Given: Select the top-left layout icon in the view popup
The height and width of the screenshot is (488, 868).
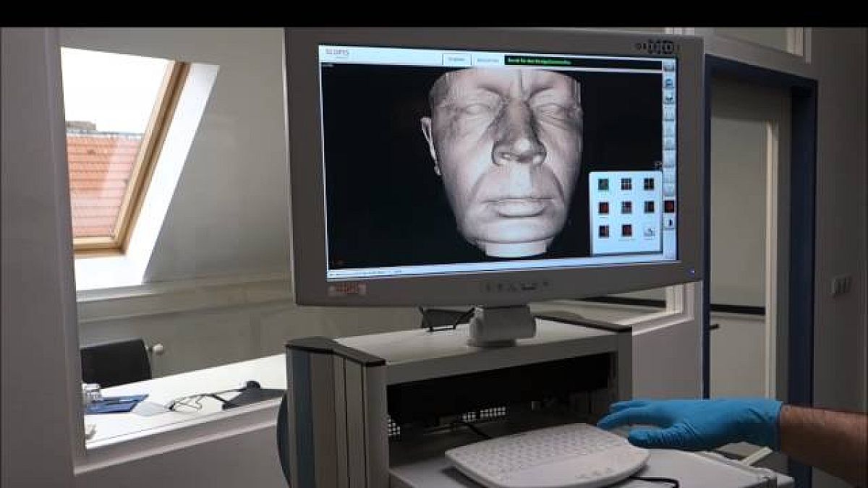Looking at the screenshot, I should [603, 184].
